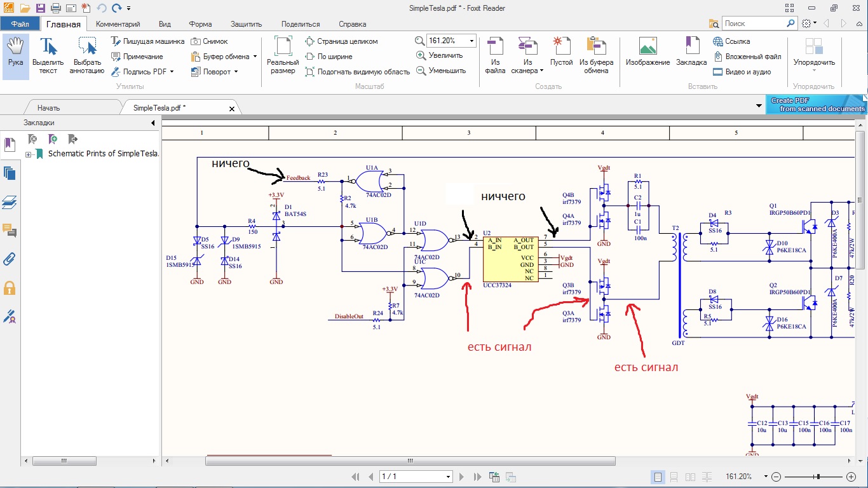868x488 pixels.
Task: Toggle continuous page view mode
Action: pyautogui.click(x=674, y=477)
